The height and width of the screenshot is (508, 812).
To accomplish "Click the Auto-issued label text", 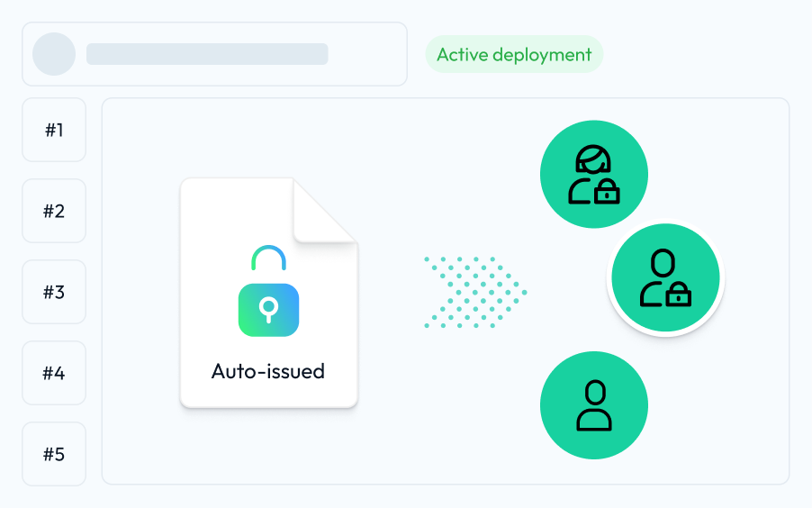I will pos(268,371).
